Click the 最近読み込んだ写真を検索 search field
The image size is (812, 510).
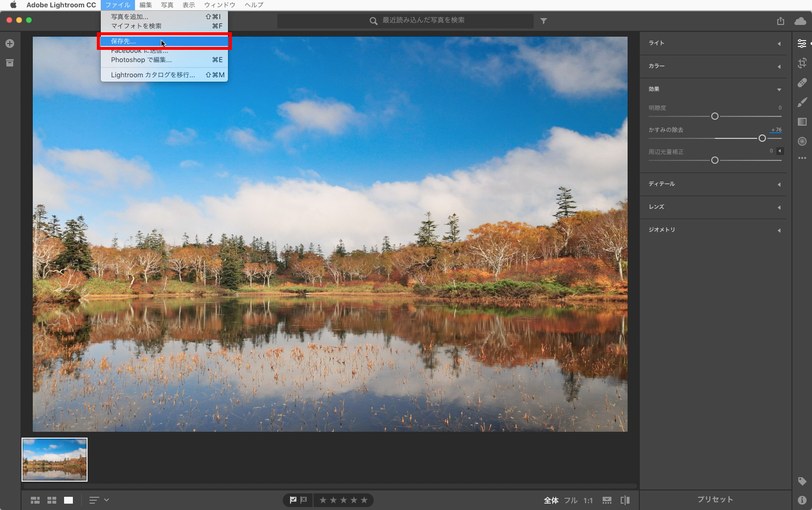[406, 21]
